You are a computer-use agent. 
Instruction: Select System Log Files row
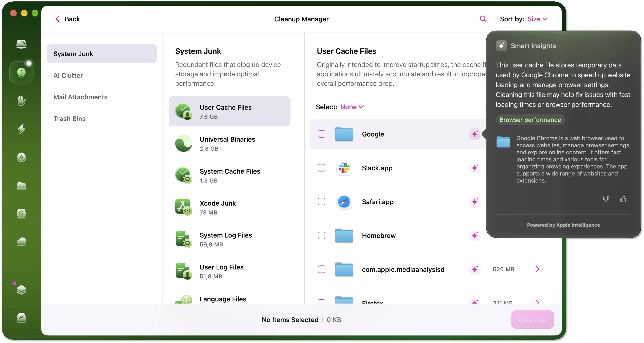tap(229, 239)
